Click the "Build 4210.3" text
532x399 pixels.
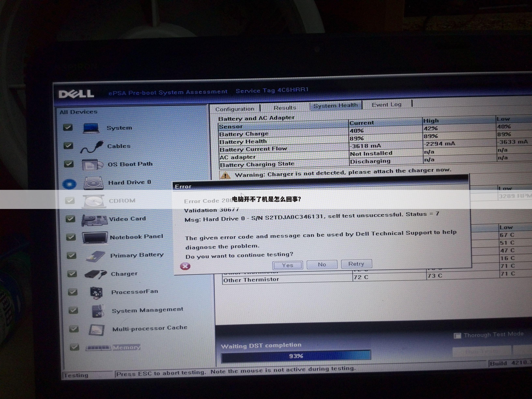511,363
